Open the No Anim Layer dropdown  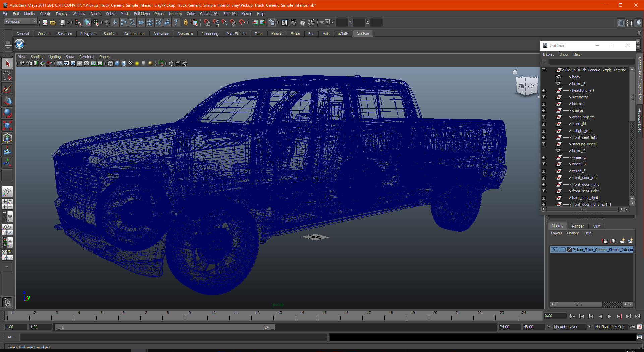pyautogui.click(x=570, y=327)
